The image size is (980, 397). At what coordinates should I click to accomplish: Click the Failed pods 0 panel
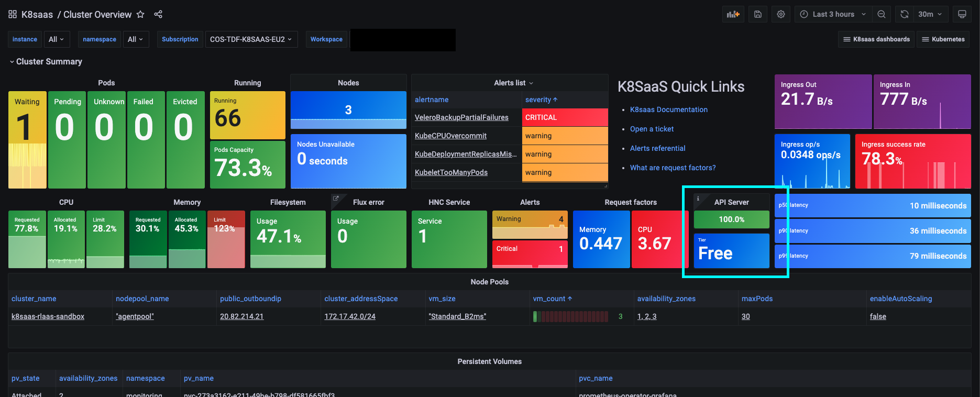pyautogui.click(x=146, y=140)
